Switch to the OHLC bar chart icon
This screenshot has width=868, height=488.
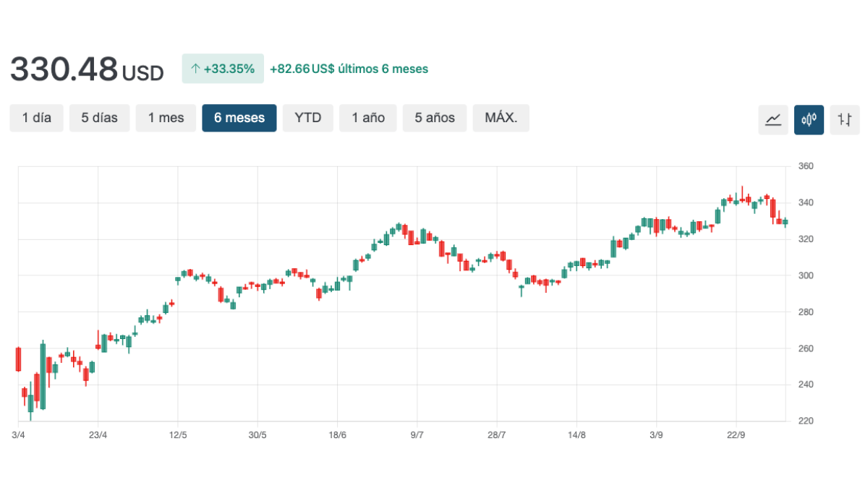coord(844,119)
